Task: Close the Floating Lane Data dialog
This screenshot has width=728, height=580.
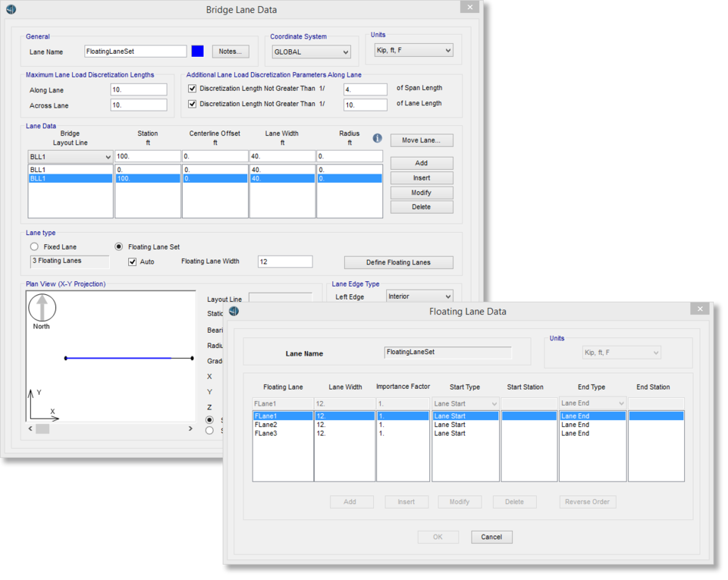Action: (x=699, y=309)
